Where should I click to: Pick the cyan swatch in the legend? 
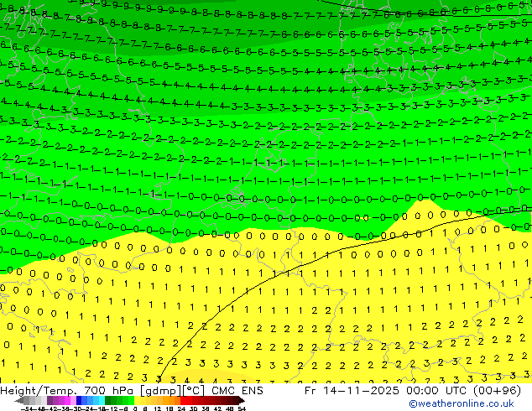click(102, 400)
